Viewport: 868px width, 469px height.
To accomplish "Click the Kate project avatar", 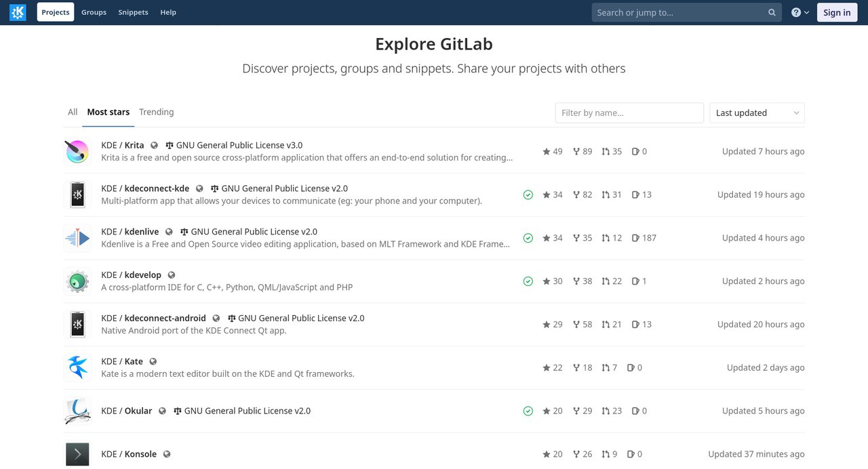I will (x=77, y=367).
